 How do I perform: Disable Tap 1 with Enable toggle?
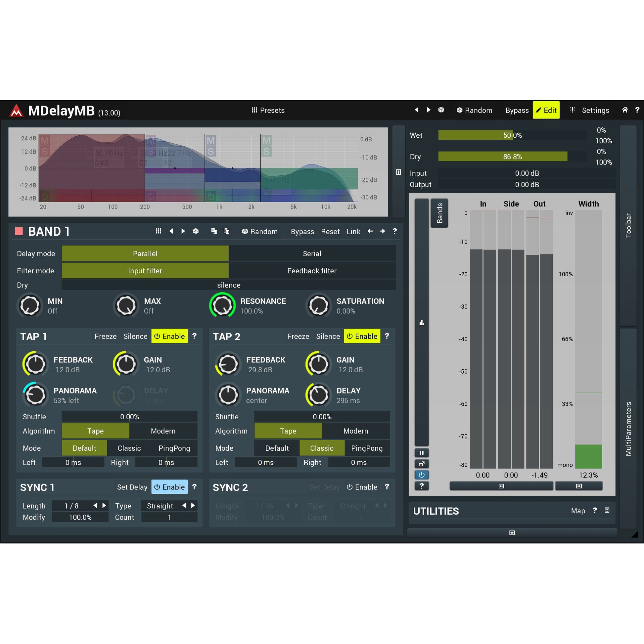click(x=169, y=336)
